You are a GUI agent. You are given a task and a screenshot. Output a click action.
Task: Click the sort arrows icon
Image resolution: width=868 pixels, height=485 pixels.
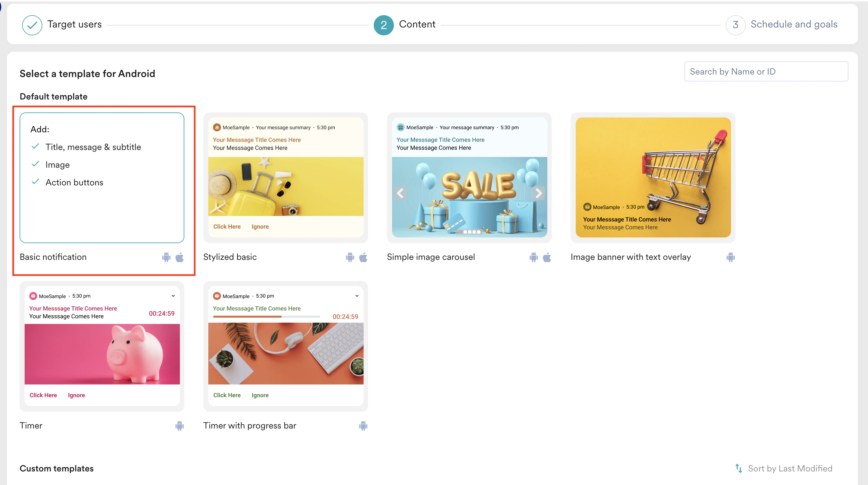click(x=738, y=468)
